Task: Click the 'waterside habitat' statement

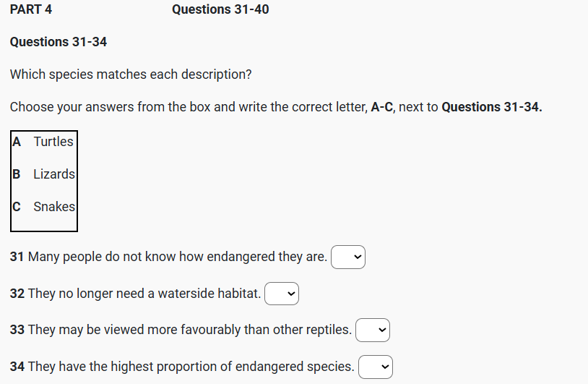Action: coord(144,294)
